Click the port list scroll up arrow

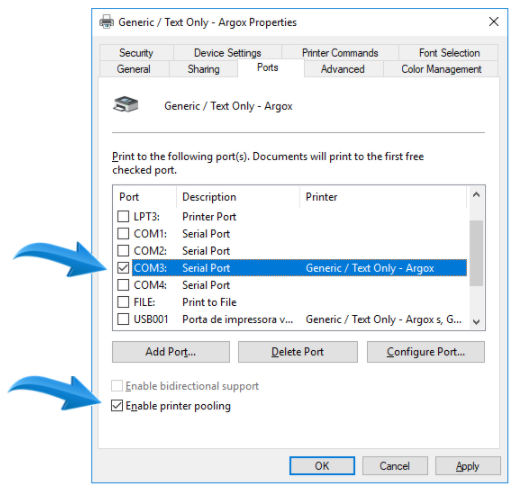(476, 195)
